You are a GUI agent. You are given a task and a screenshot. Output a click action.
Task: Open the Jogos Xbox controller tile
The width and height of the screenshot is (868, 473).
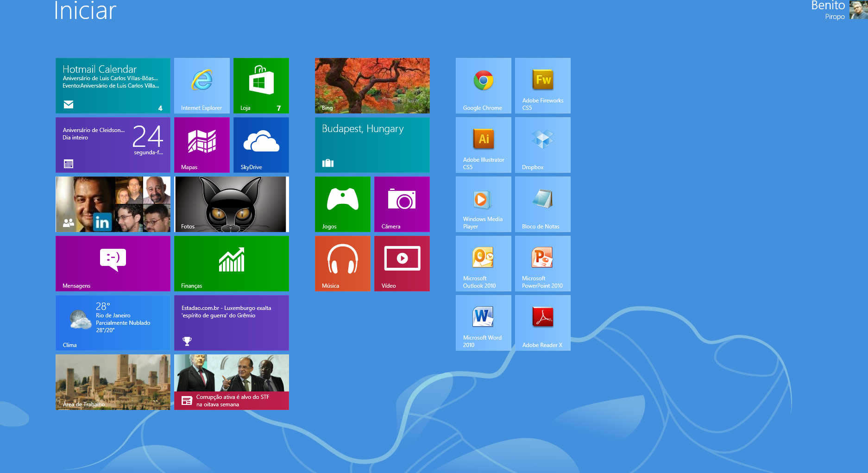(342, 204)
